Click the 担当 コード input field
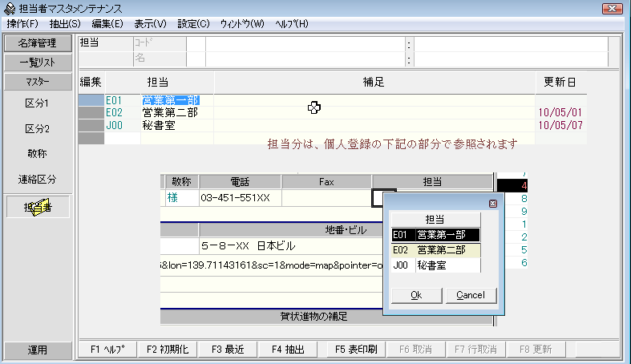The width and height of the screenshot is (631, 364). [x=196, y=44]
